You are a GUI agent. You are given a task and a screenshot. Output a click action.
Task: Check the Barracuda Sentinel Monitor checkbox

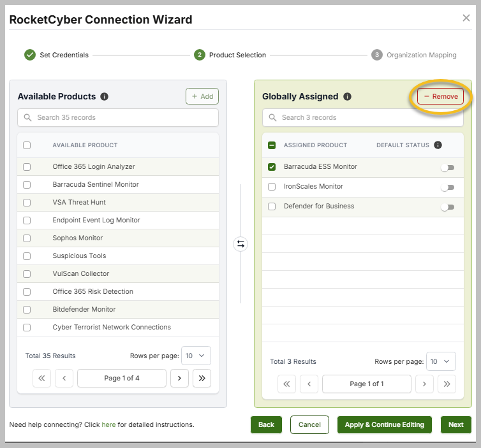tap(27, 185)
